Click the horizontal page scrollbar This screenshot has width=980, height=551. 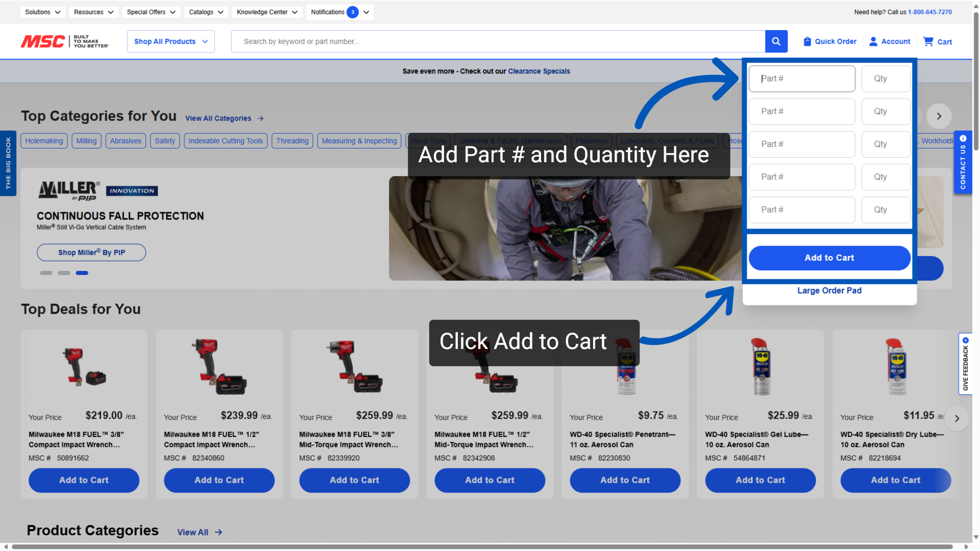pos(482,547)
